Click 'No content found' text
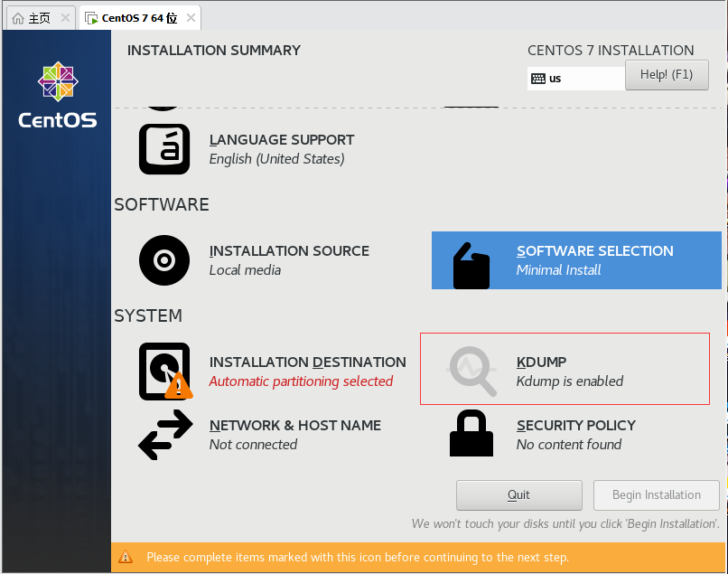Image resolution: width=728 pixels, height=574 pixels. 569,445
